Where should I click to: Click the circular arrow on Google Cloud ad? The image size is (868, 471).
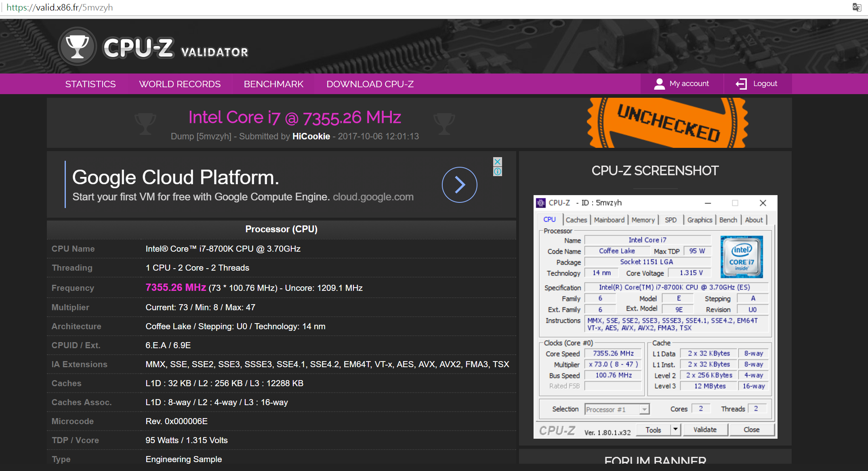pyautogui.click(x=459, y=185)
